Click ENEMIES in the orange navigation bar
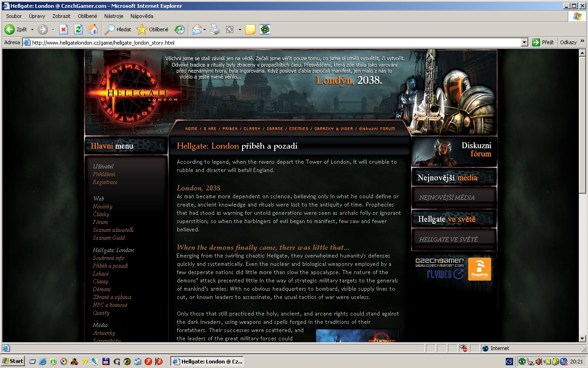The width and height of the screenshot is (588, 368). pyautogui.click(x=299, y=129)
